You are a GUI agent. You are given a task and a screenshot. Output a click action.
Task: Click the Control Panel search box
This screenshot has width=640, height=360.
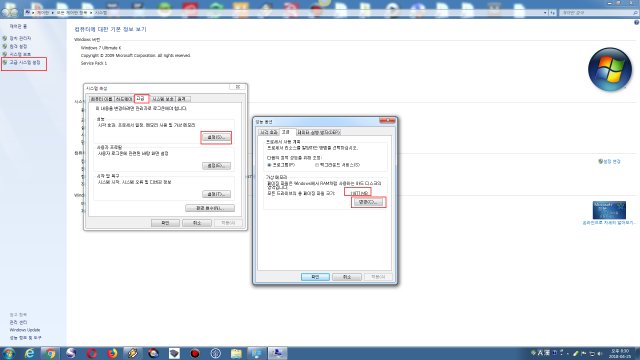598,13
